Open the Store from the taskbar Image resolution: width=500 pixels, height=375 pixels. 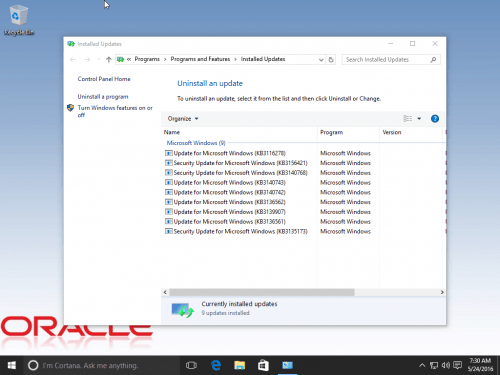[x=263, y=365]
